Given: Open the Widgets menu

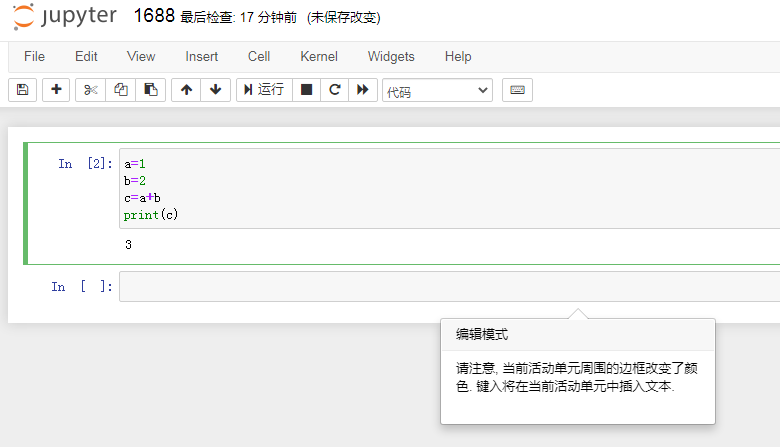Looking at the screenshot, I should (391, 57).
